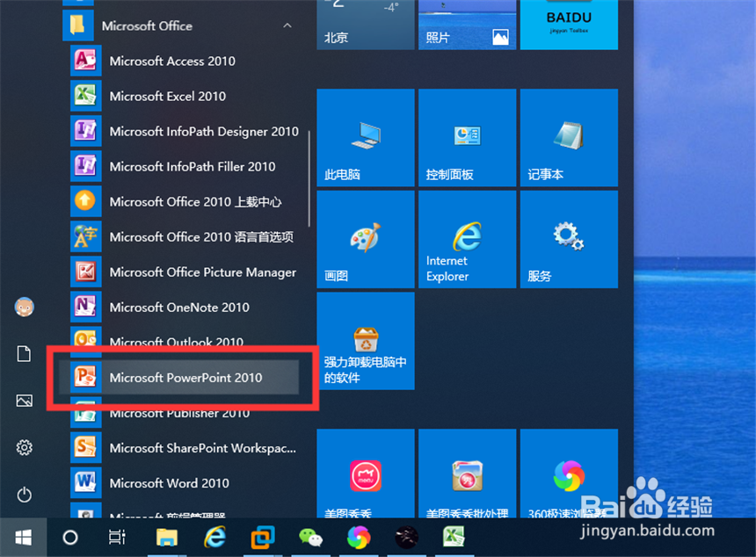Click the Microsoft Office folder icon
Image resolution: width=756 pixels, height=557 pixels.
pyautogui.click(x=78, y=25)
